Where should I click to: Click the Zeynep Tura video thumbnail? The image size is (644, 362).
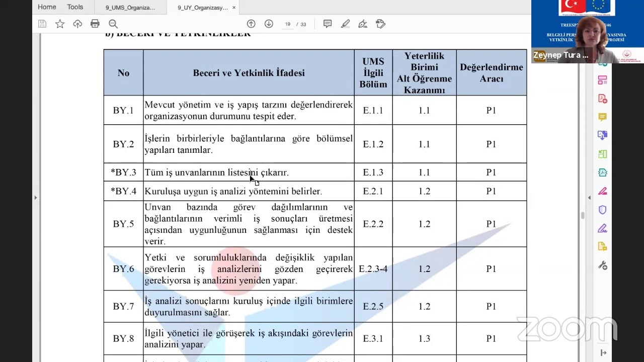point(588,32)
